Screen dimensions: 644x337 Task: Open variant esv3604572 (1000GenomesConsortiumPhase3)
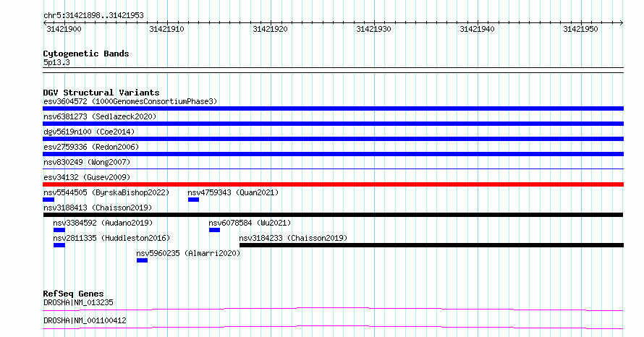click(x=130, y=101)
